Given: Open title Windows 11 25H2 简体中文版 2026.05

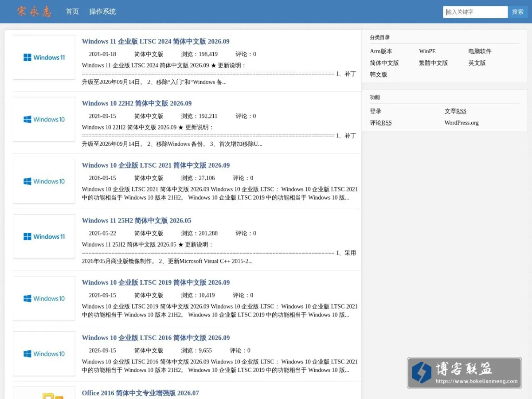Looking at the screenshot, I should tap(137, 220).
